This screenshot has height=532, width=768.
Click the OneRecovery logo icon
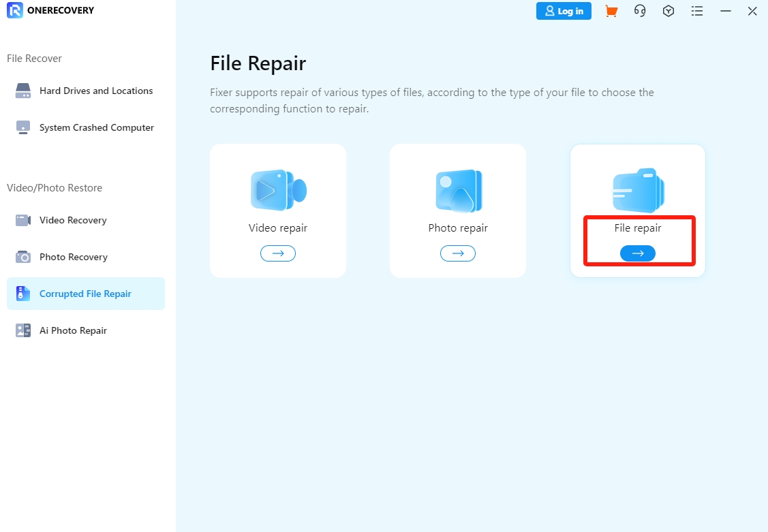pos(15,10)
